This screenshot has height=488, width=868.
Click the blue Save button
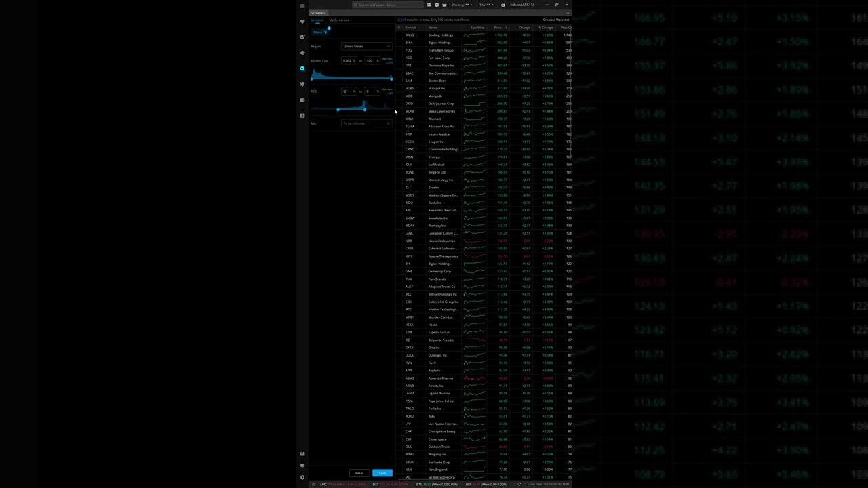(x=382, y=473)
